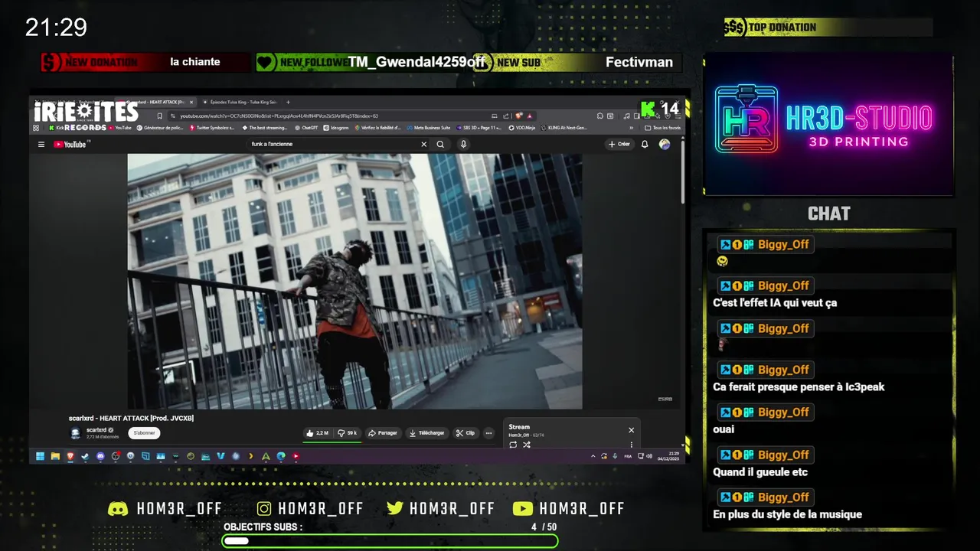Click the HR3D-Studio 3D printing banner
The width and height of the screenshot is (980, 551).
[828, 125]
